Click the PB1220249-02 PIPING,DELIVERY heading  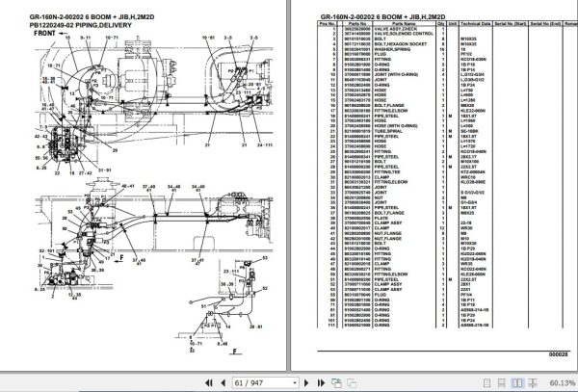(80, 25)
